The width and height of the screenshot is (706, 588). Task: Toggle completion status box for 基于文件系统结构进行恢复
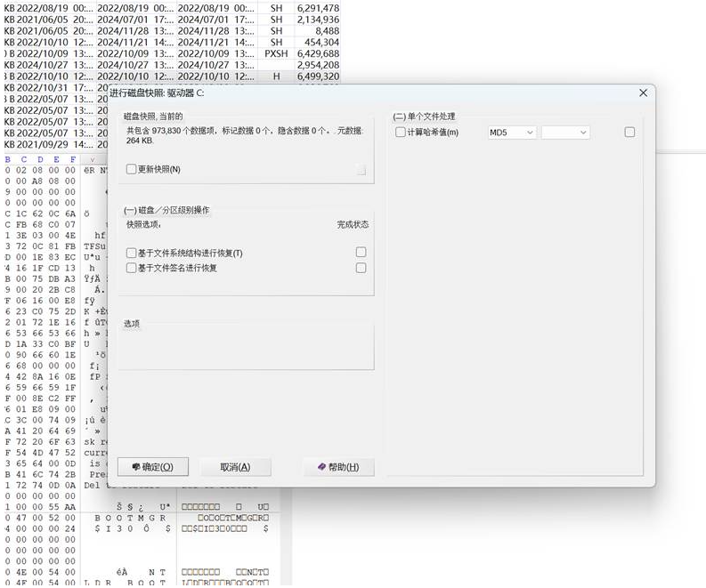point(361,252)
